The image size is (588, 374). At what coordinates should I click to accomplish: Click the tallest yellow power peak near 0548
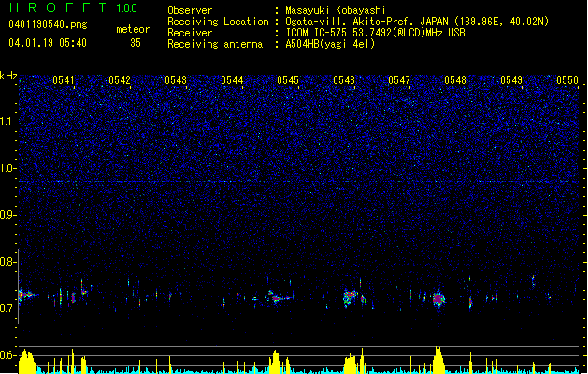438,359
